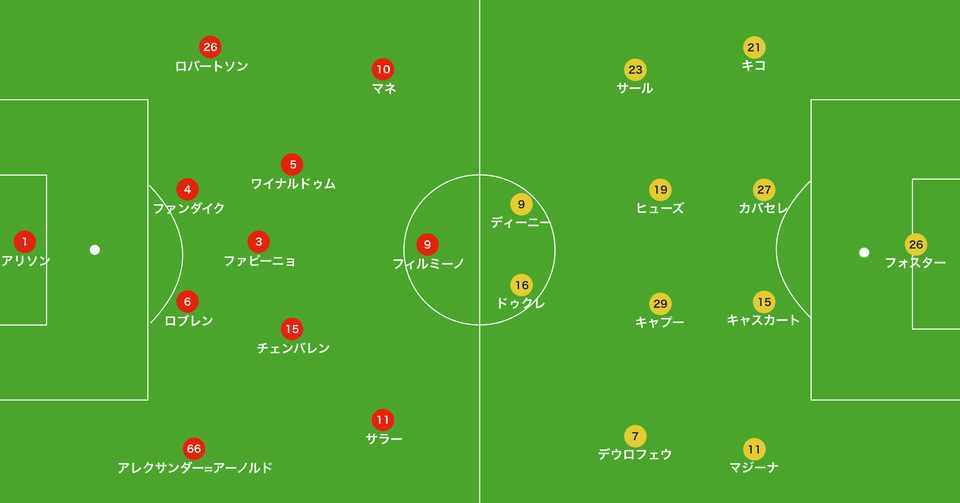Click the キャスカート name label
Screen dimensions: 960x503
(x=764, y=320)
